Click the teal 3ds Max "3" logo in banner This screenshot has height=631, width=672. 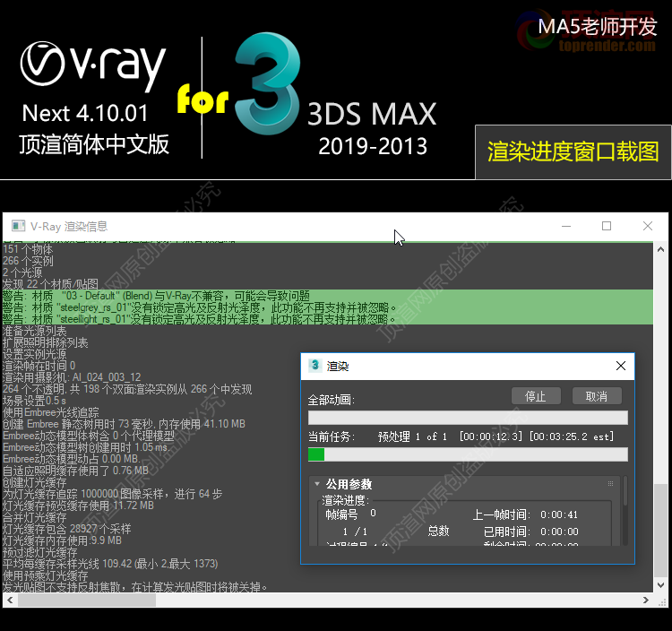pos(267,83)
